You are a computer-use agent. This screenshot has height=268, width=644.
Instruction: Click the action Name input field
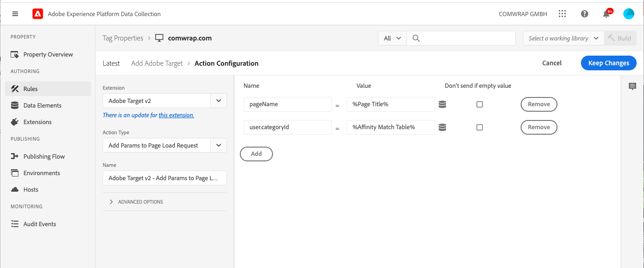tap(165, 178)
